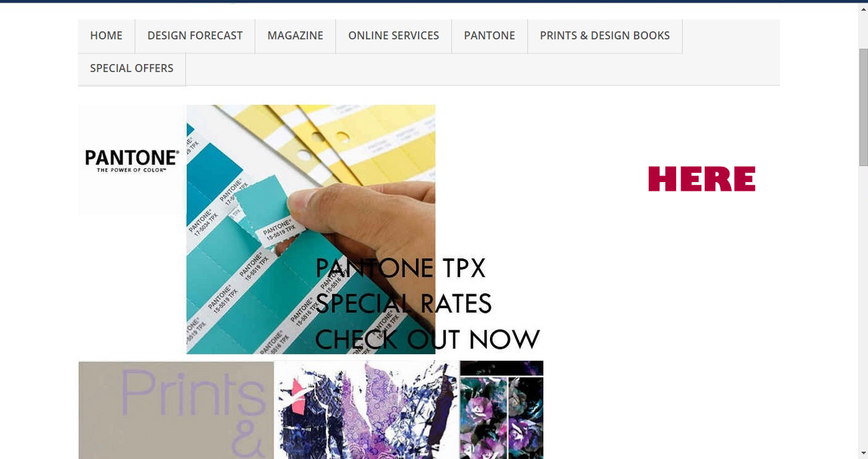Open the grey Prints & banner
Screen dimensions: 868x459
click(x=177, y=410)
